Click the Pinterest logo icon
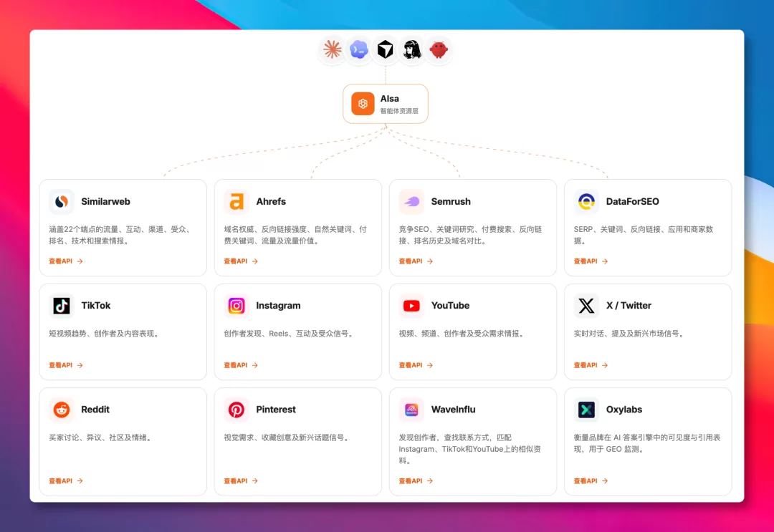 (236, 410)
